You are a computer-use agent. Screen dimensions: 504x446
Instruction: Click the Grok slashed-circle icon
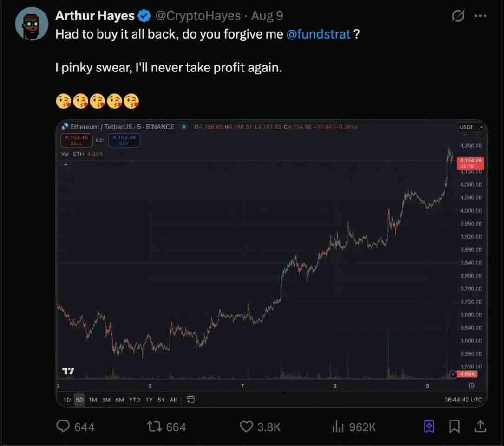458,17
